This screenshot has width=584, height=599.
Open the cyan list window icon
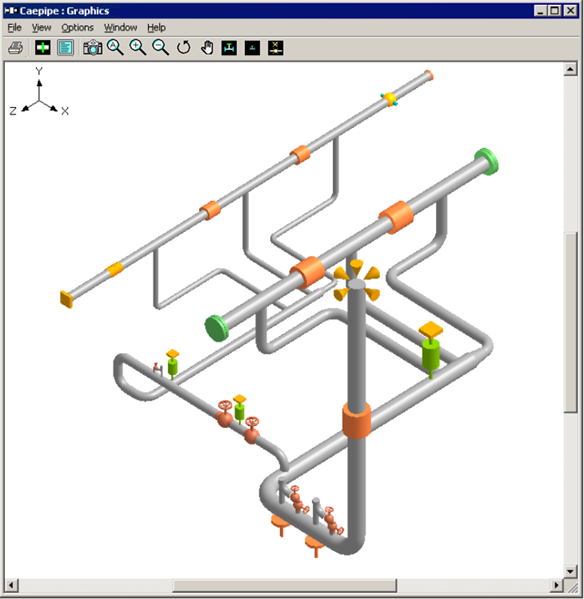pos(65,48)
